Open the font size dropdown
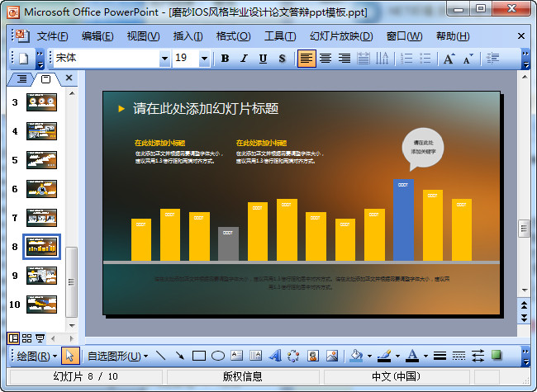This screenshot has height=392, width=537. coord(204,59)
